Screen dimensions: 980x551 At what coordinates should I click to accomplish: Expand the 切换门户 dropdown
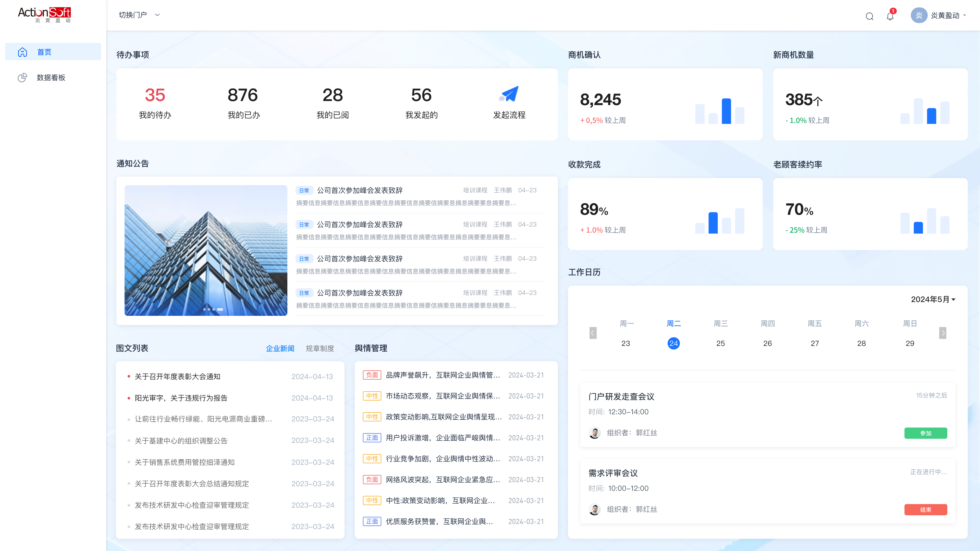(x=139, y=15)
